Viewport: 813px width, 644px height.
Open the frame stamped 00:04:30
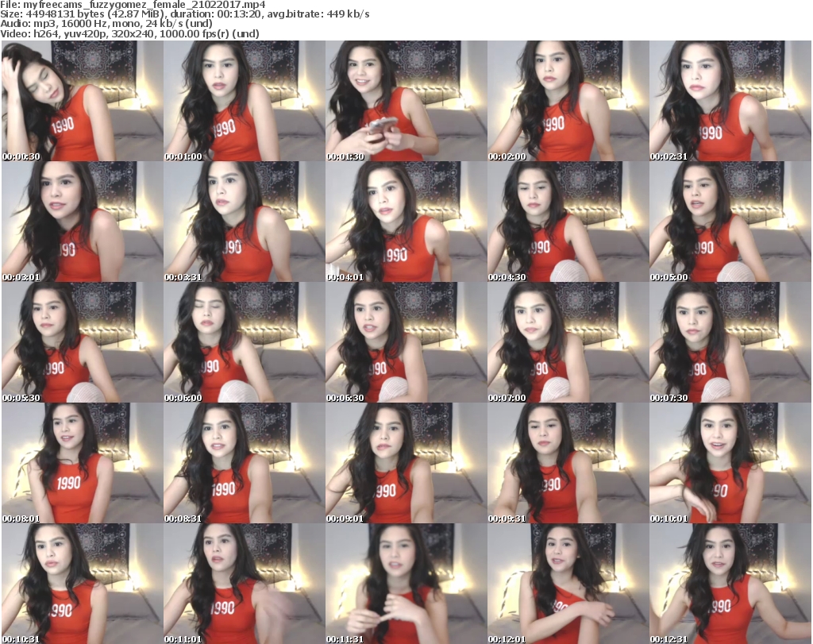pyautogui.click(x=568, y=222)
